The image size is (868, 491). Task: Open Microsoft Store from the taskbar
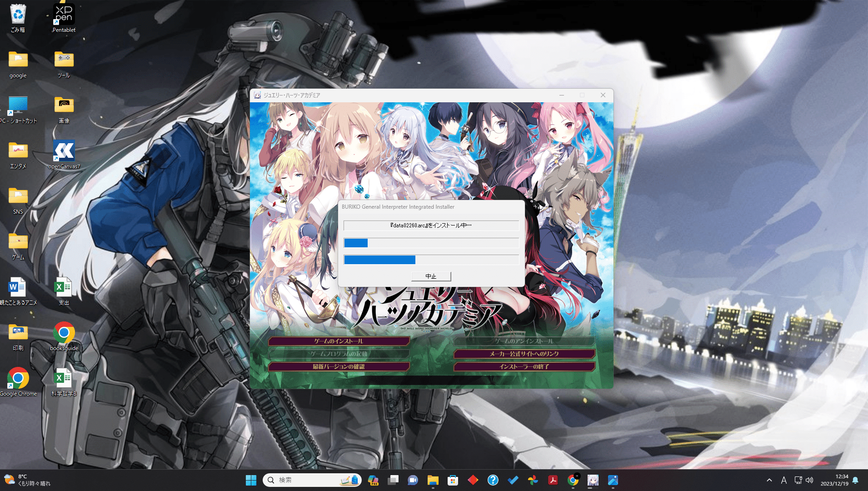pos(453,480)
